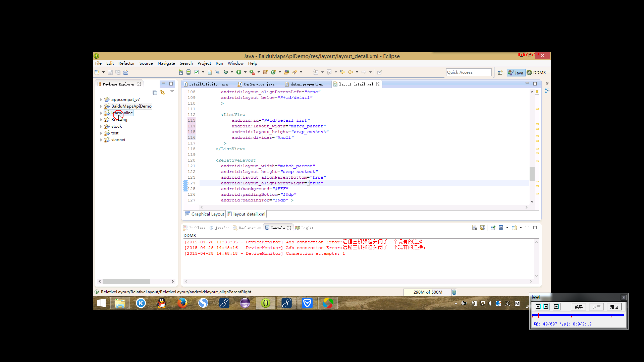
Task: Open QQ penguin from the taskbar
Action: coord(162,303)
